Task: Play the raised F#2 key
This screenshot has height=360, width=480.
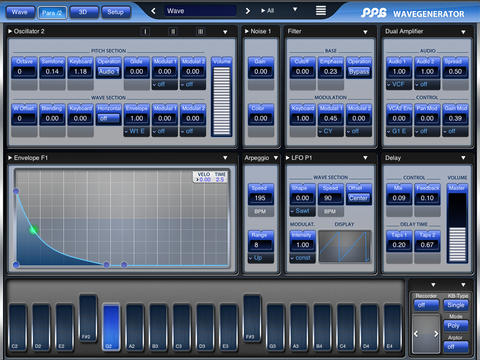Action: (87, 317)
